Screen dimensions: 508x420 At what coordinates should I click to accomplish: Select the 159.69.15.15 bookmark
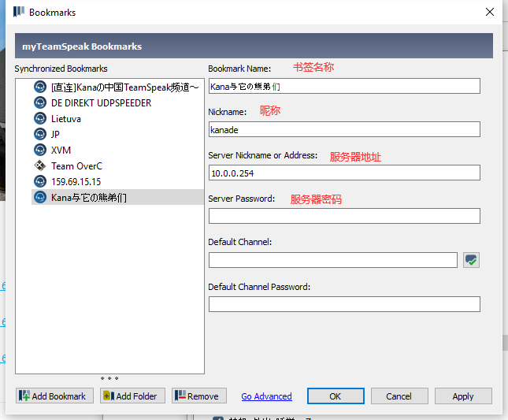click(x=117, y=181)
